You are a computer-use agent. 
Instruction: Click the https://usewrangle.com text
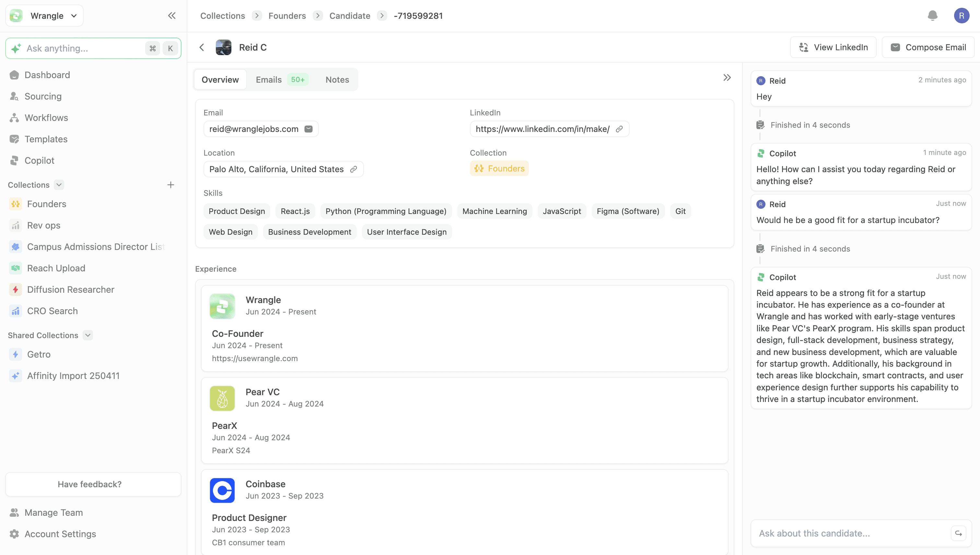[255, 358]
